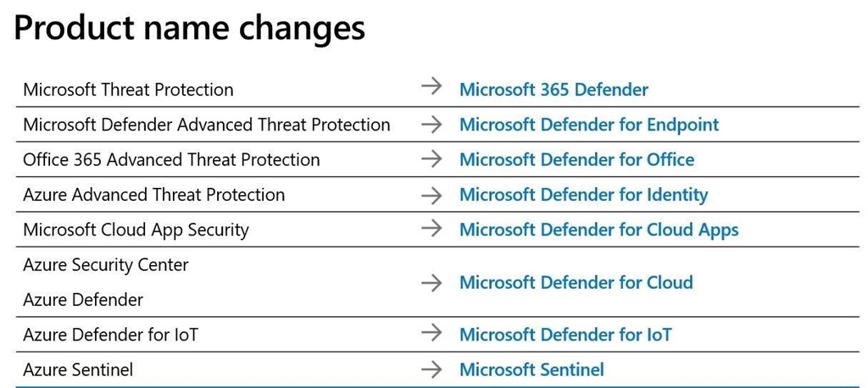Select the arrow next to Microsoft Cloud App Security
Image resolution: width=868 pixels, height=388 pixels.
pyautogui.click(x=431, y=230)
